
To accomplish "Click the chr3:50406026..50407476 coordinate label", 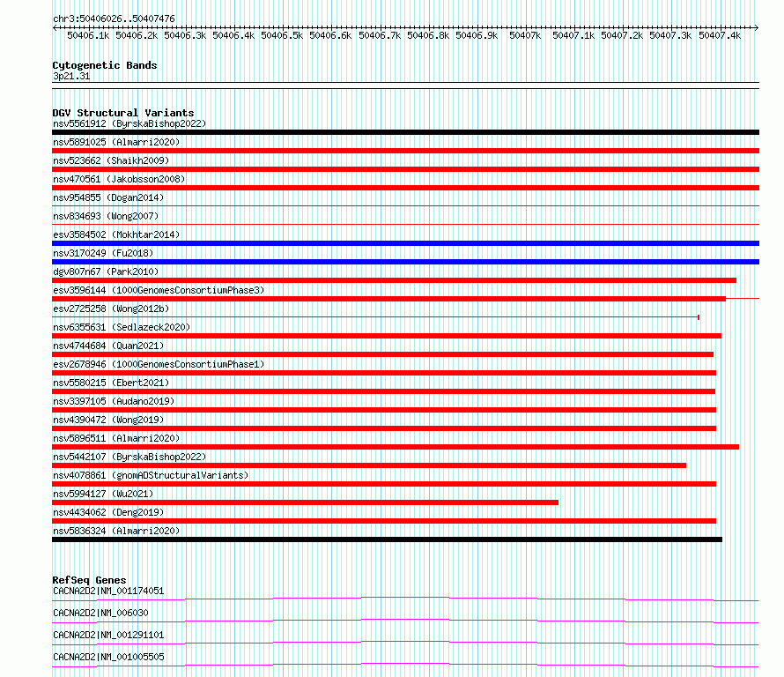I will (x=114, y=19).
